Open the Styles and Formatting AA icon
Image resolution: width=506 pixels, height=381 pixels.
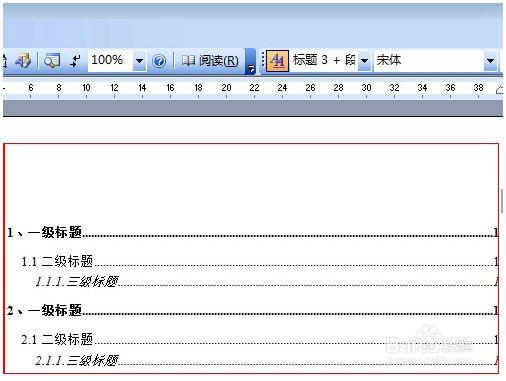coord(277,61)
